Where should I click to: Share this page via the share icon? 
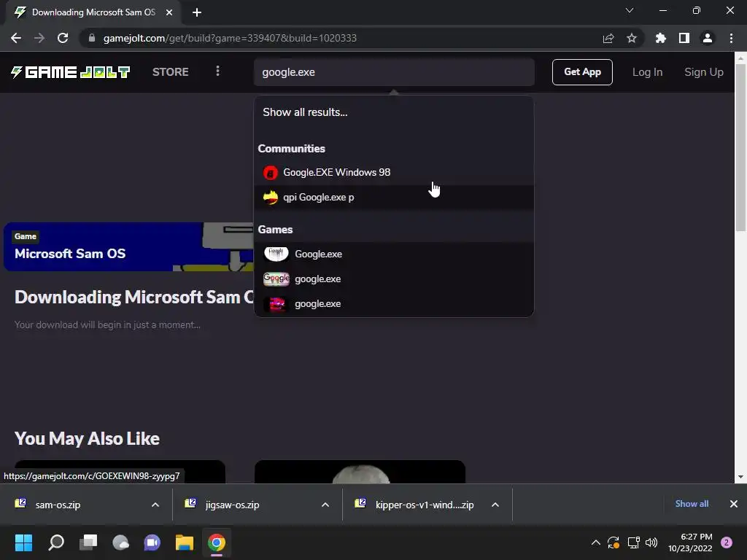coord(608,38)
